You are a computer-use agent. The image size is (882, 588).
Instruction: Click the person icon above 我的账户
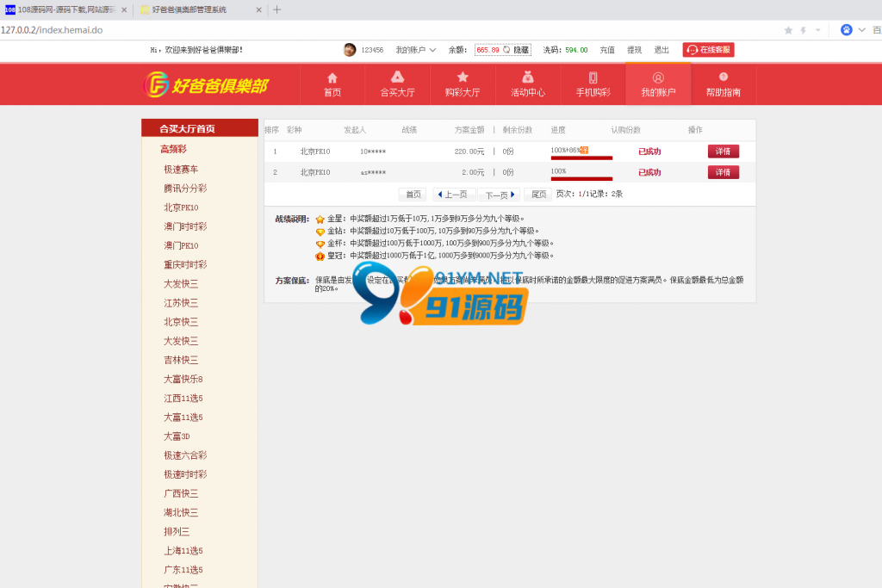pyautogui.click(x=658, y=77)
